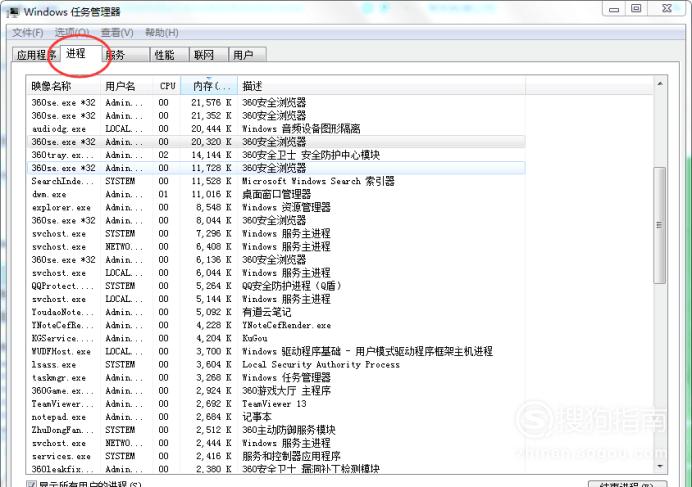Sort processes by the CPU column header
Image resolution: width=692 pixels, height=487 pixels.
point(167,86)
